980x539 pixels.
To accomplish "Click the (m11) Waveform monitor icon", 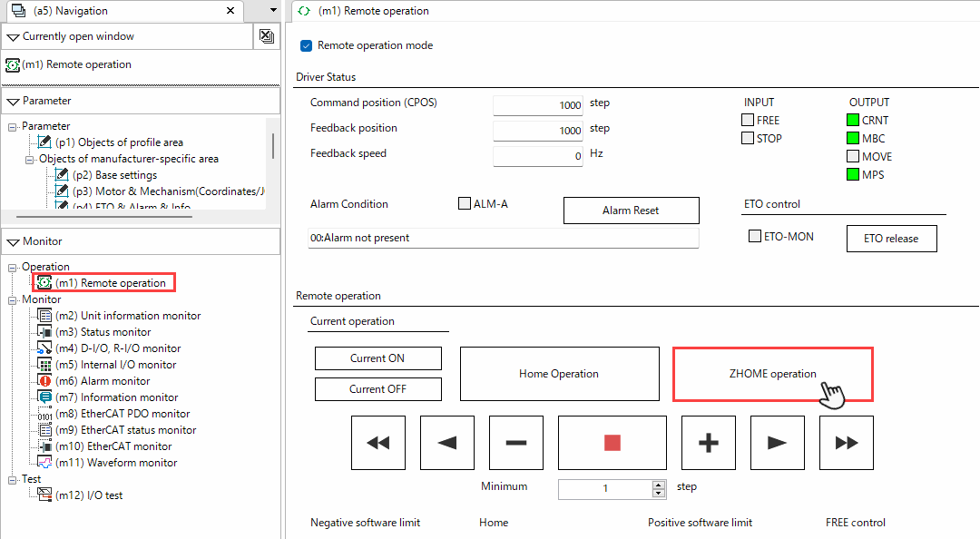I will 45,462.
